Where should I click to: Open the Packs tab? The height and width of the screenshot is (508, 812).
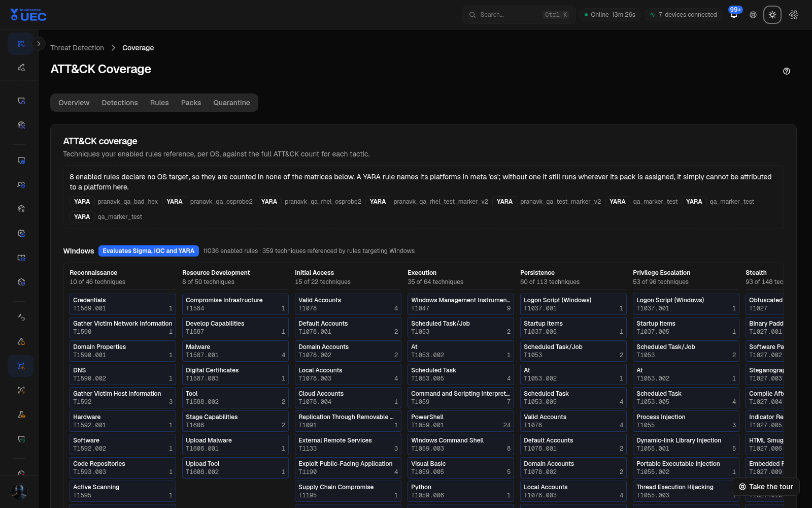click(191, 103)
